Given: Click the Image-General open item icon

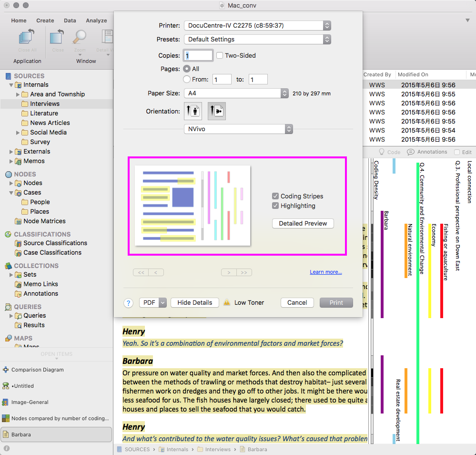Looking at the screenshot, I should [x=5, y=402].
